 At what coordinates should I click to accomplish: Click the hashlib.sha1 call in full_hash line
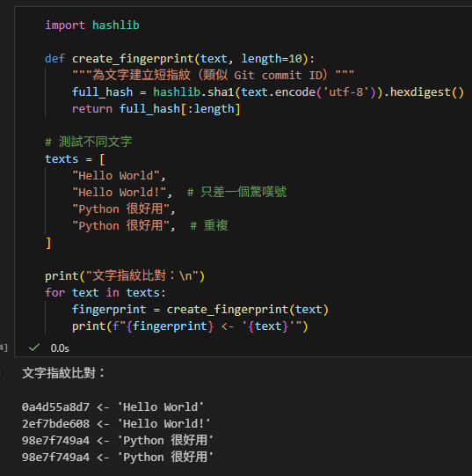[x=193, y=92]
